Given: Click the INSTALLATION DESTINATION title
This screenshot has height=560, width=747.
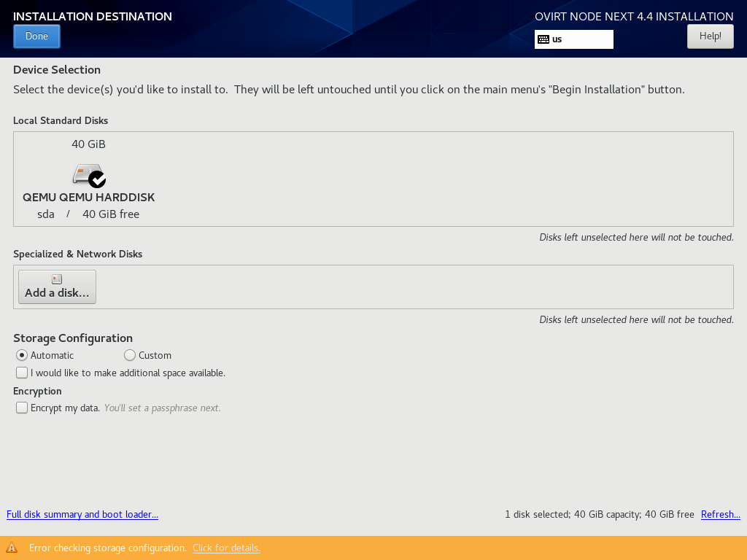Looking at the screenshot, I should coord(93,16).
